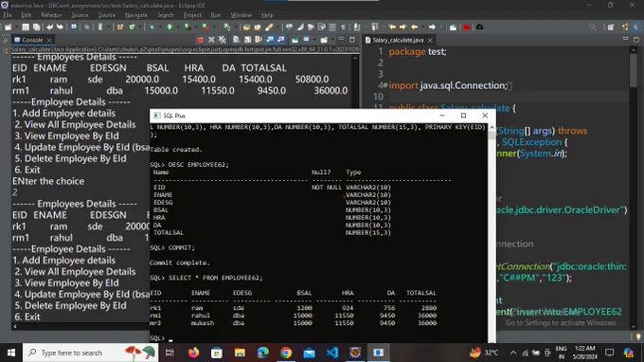The height and width of the screenshot is (362, 644).
Task: Click the search magnifier in Eclipse toolbar
Action: pyautogui.click(x=592, y=27)
